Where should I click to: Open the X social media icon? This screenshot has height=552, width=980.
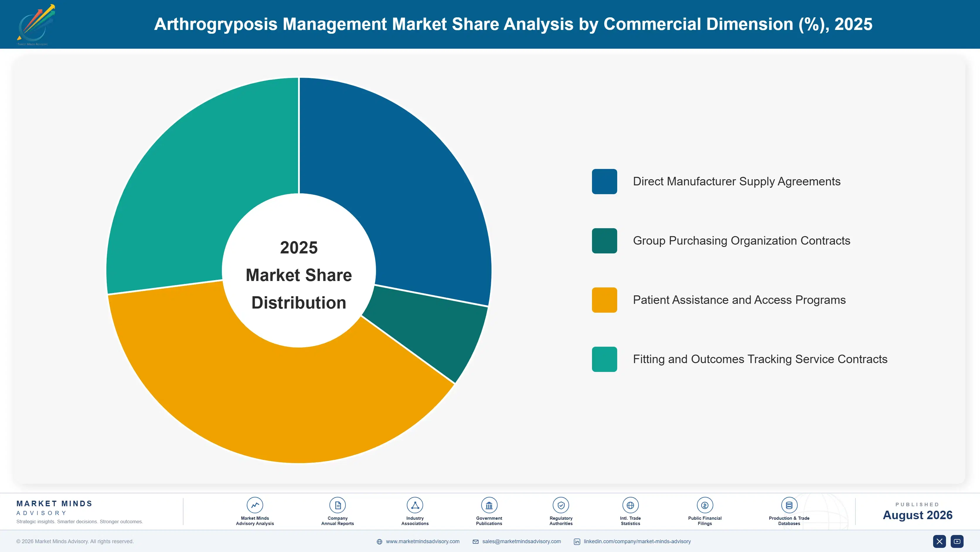(939, 541)
